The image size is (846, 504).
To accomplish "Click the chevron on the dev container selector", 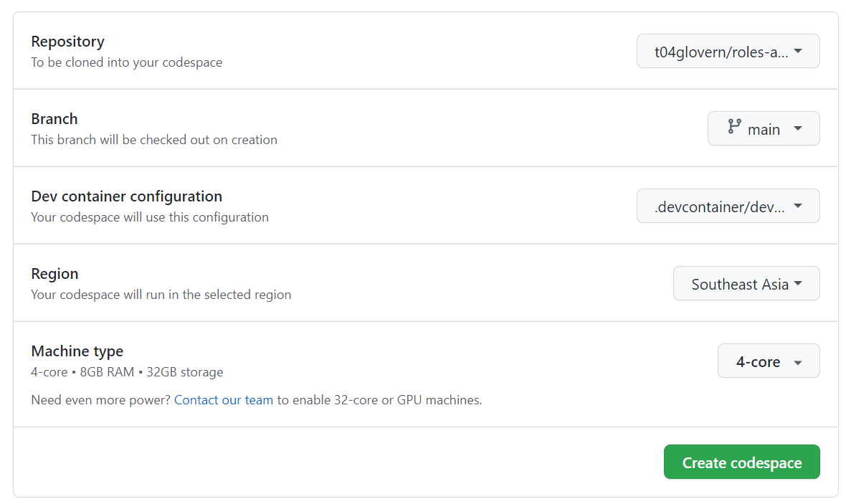I will (x=799, y=206).
